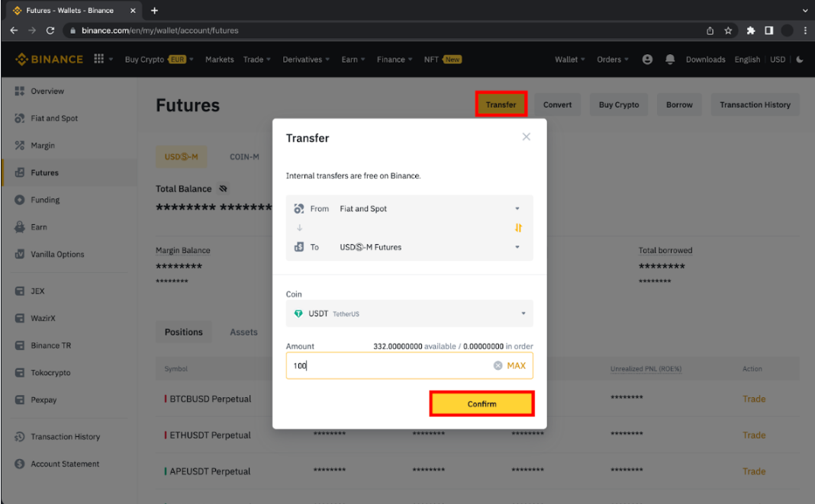Share page icon in address bar
This screenshot has height=504, width=815.
[710, 30]
